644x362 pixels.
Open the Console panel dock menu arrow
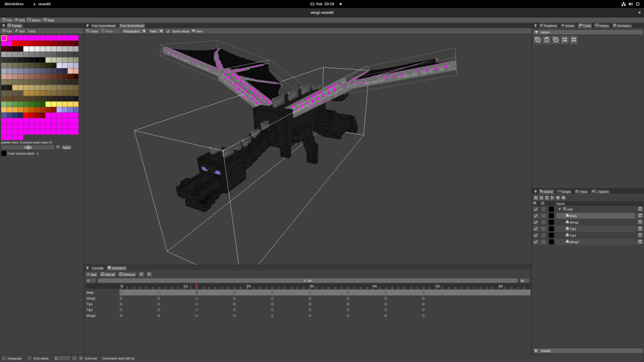(87, 268)
